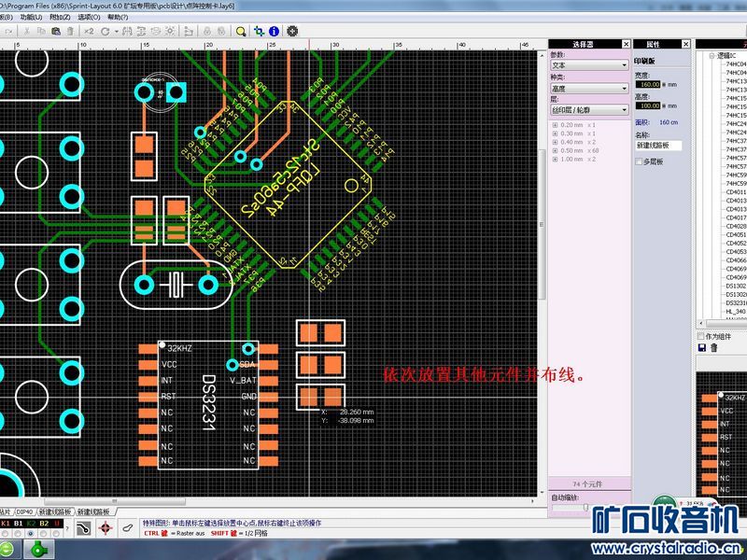Click the Rotate toolbar icon

105,32
